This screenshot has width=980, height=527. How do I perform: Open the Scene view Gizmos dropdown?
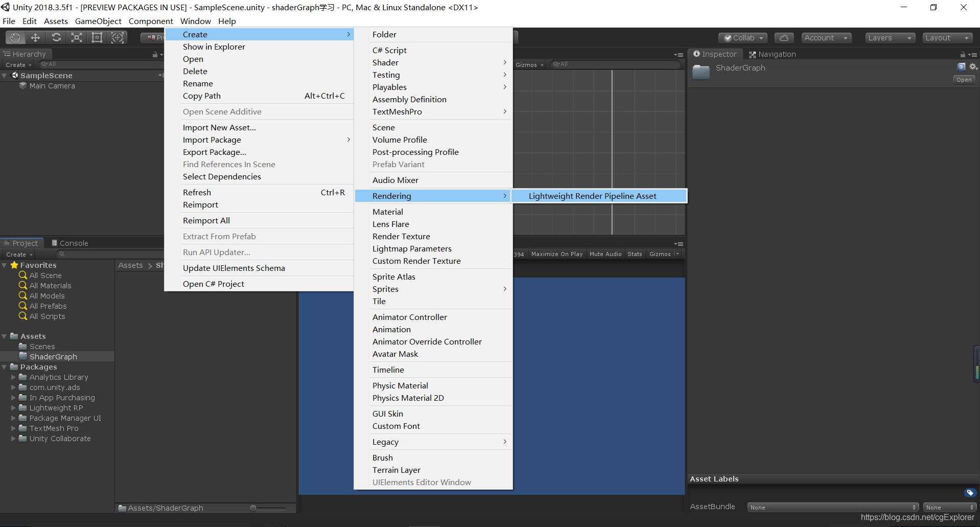tap(529, 65)
